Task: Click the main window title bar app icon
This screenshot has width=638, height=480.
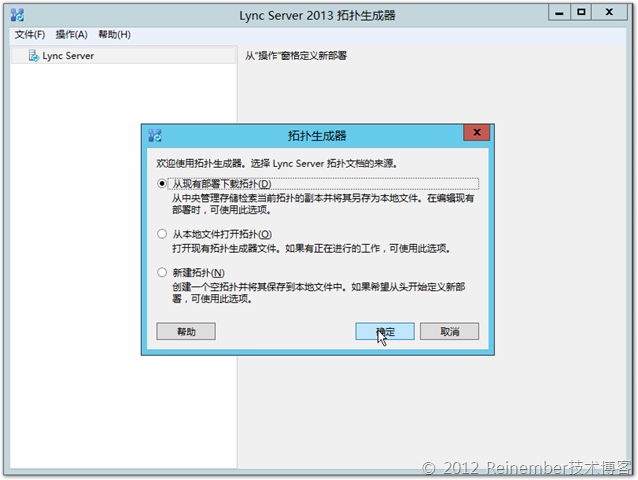Action: 17,15
